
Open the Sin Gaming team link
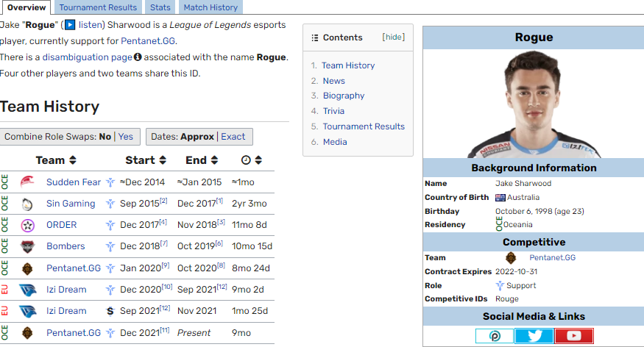(71, 204)
